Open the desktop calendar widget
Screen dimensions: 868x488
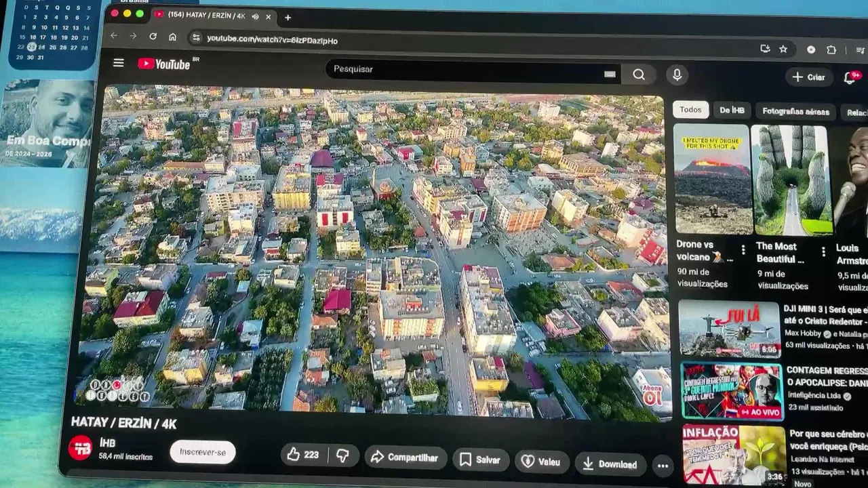click(52, 34)
